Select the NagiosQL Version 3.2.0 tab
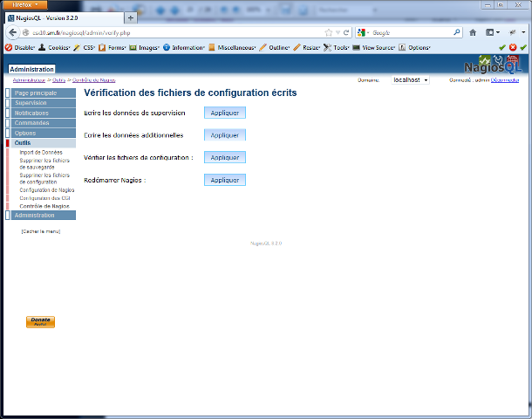The image size is (532, 419). [65, 18]
